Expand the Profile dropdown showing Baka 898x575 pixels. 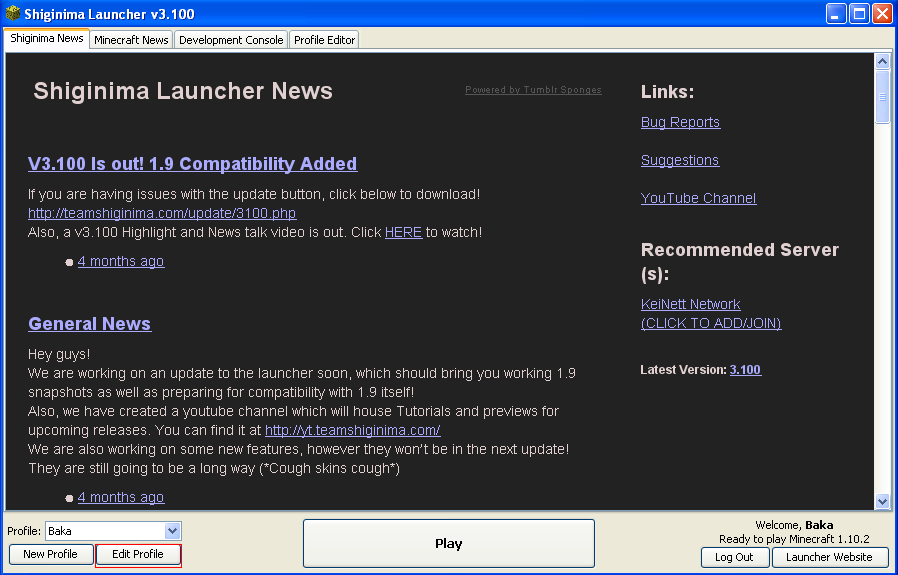[x=113, y=531]
